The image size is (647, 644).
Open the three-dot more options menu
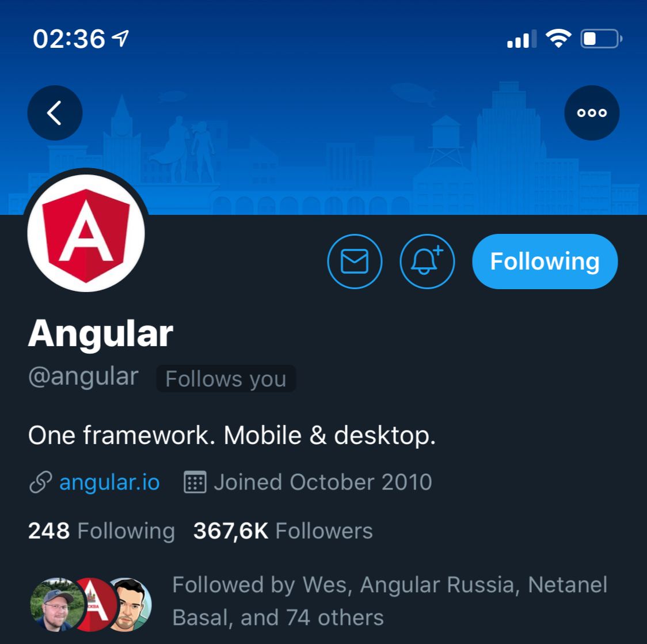(592, 113)
